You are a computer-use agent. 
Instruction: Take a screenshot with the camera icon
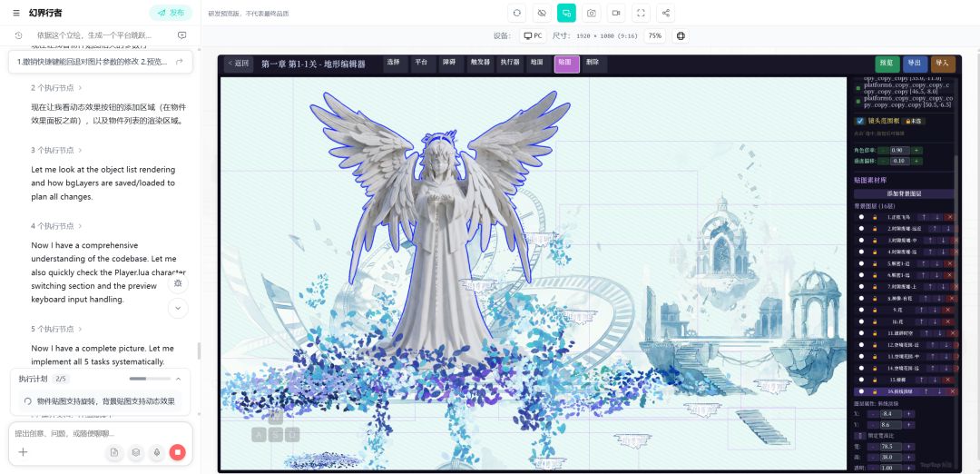[x=592, y=13]
